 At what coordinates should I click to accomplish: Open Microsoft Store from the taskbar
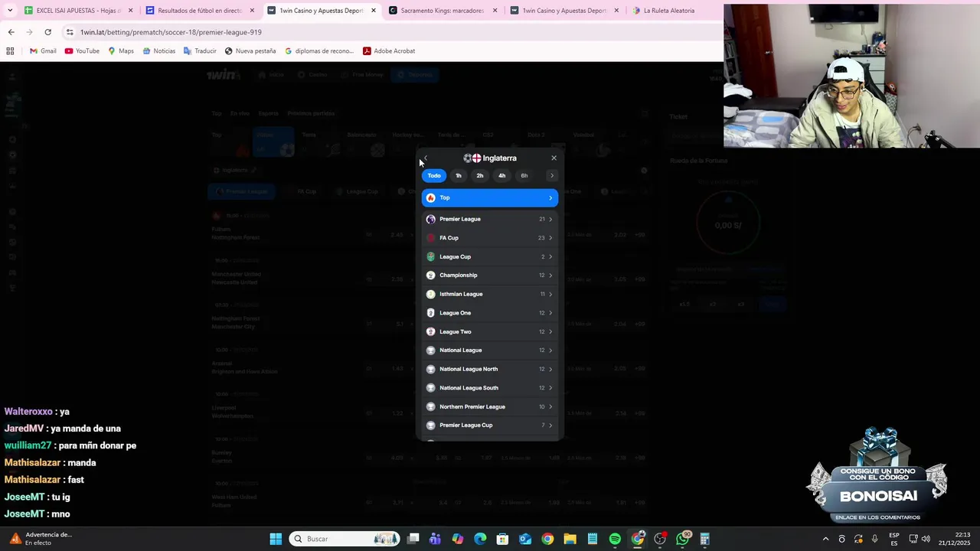tap(502, 539)
